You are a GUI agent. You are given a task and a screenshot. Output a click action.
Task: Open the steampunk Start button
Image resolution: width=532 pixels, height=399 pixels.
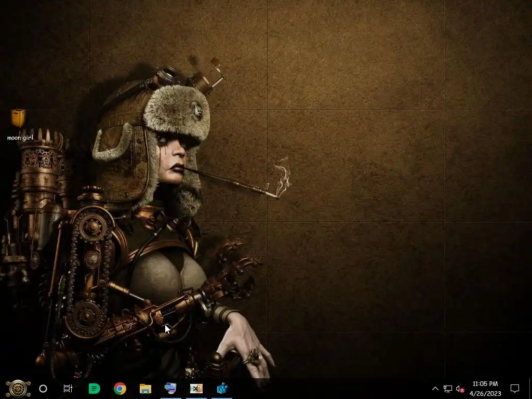pyautogui.click(x=18, y=389)
